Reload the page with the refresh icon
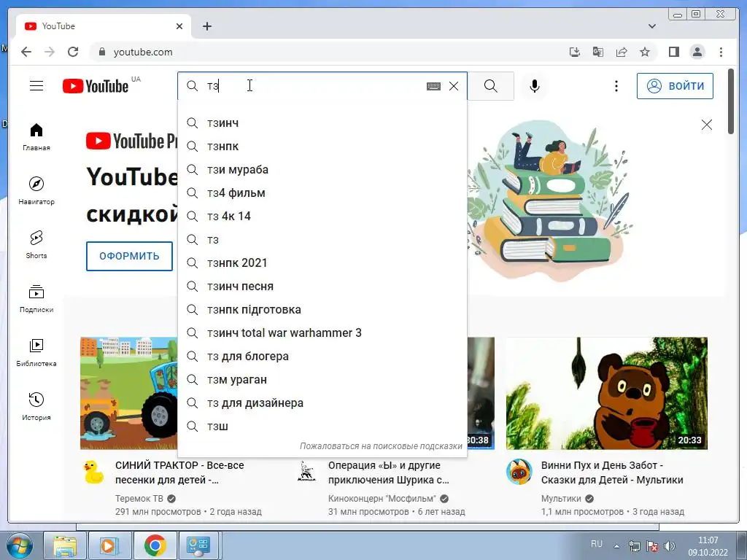The height and width of the screenshot is (560, 747). pos(73,52)
